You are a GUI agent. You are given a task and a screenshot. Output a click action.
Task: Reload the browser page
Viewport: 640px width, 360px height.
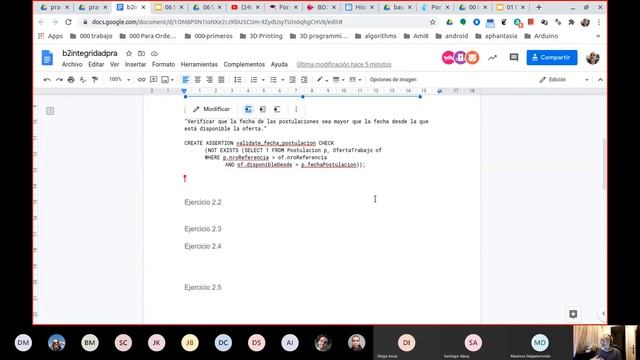(68, 22)
